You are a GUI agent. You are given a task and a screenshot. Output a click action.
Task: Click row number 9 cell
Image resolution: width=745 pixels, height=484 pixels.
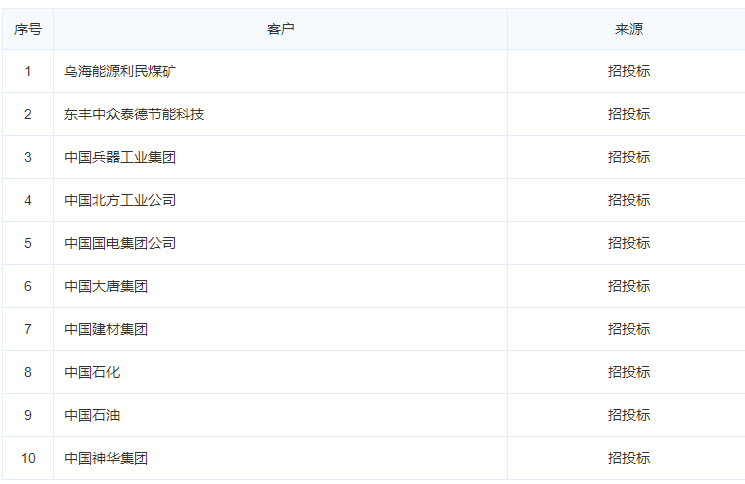point(28,416)
